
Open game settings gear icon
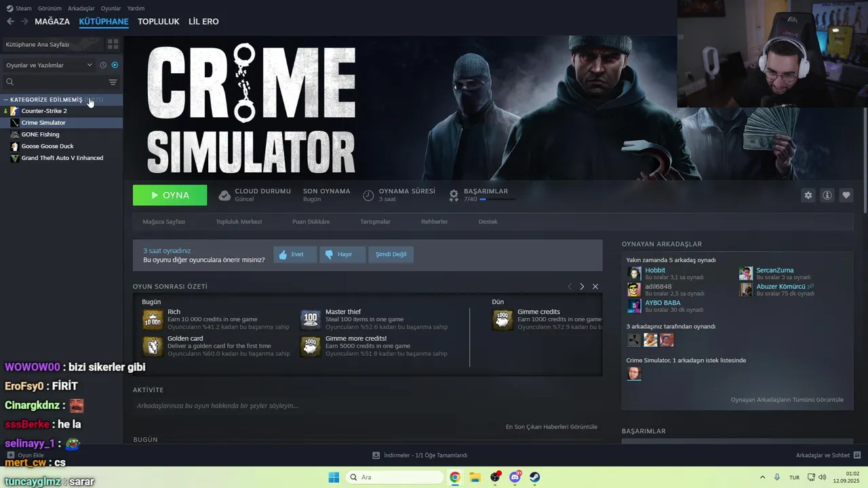click(808, 195)
